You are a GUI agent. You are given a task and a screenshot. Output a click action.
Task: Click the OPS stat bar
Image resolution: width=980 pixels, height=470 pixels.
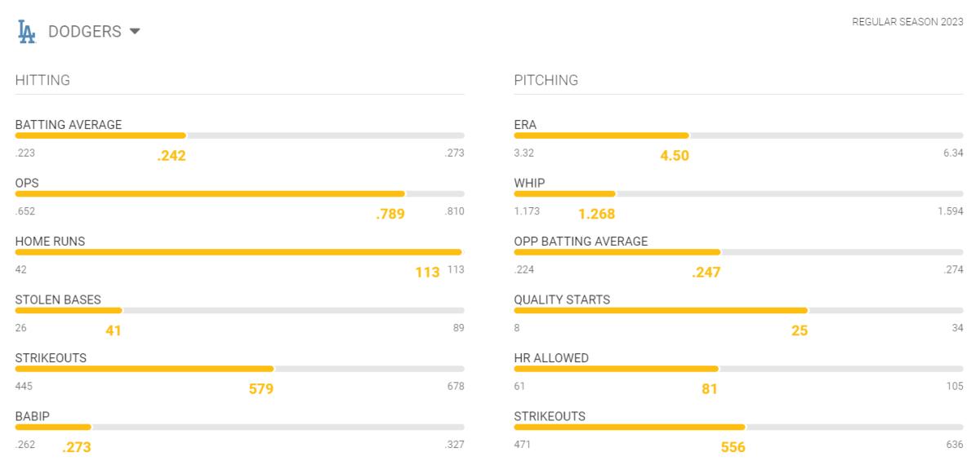coord(239,194)
